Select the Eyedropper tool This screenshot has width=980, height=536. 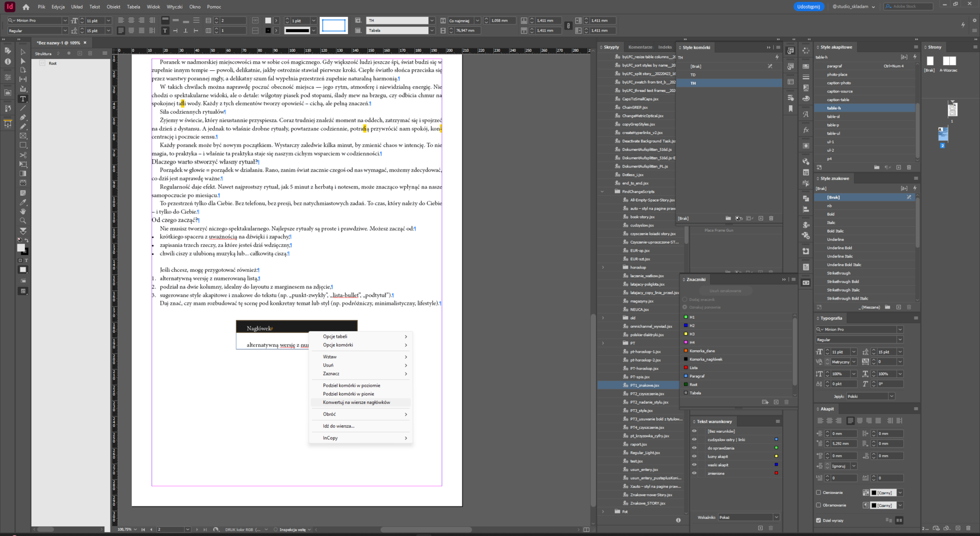click(22, 202)
